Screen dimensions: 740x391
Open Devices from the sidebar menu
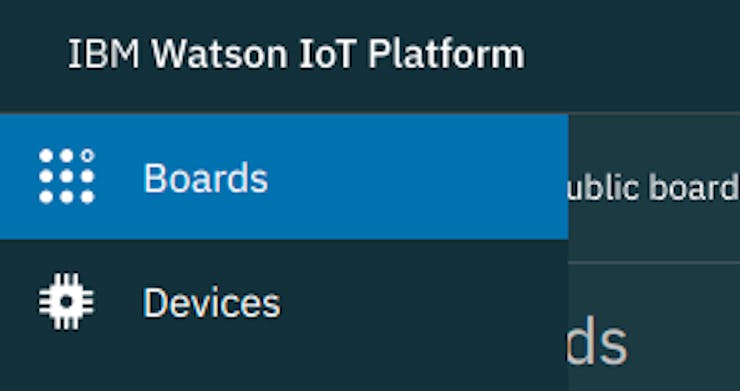click(x=284, y=302)
